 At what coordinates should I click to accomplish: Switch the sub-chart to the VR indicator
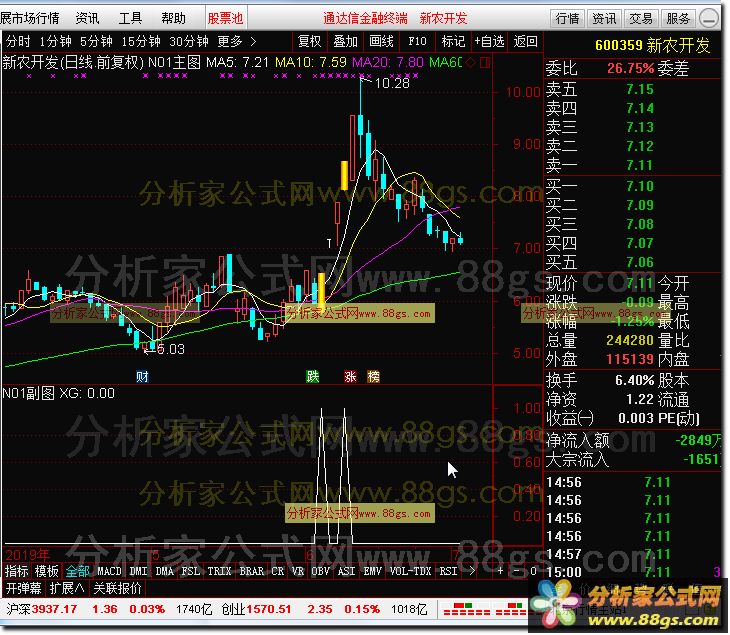pyautogui.click(x=298, y=570)
